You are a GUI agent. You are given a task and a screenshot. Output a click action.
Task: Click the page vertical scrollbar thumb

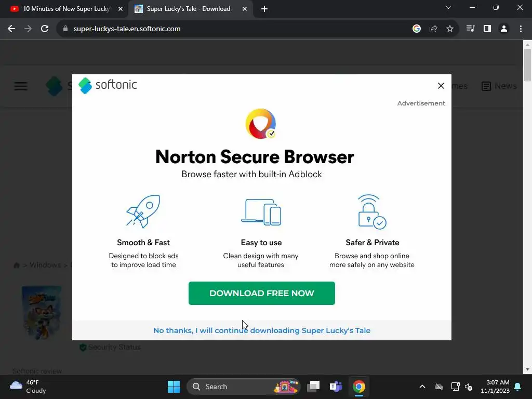[x=527, y=65]
